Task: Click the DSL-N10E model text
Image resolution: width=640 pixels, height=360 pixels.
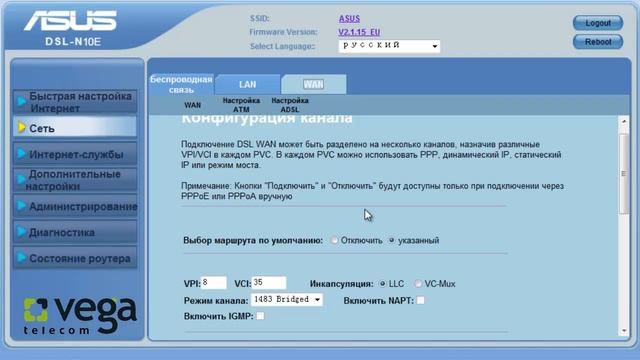Action: [x=73, y=42]
